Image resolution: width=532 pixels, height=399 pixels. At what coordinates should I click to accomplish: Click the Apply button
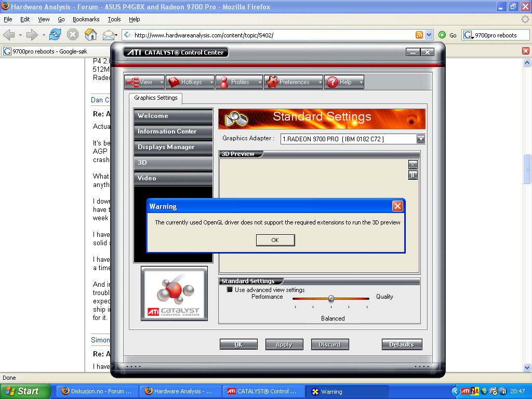(x=284, y=344)
